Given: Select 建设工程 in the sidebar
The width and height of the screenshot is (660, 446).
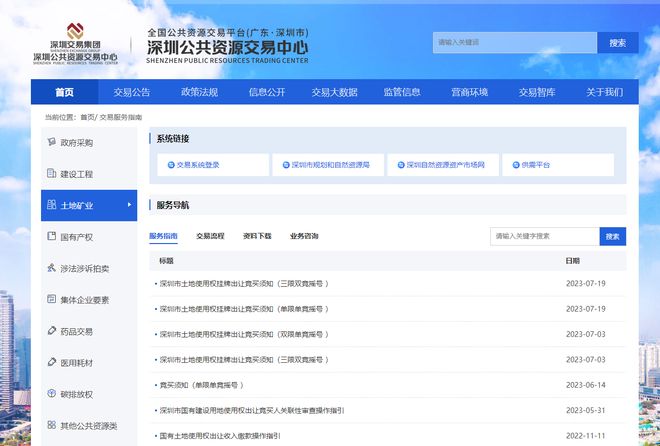Looking at the screenshot, I should (x=89, y=174).
